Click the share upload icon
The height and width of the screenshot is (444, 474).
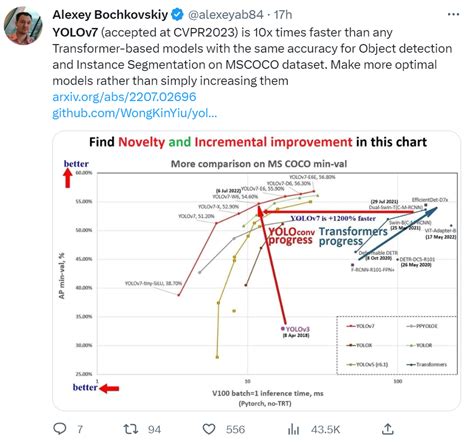pos(387,429)
